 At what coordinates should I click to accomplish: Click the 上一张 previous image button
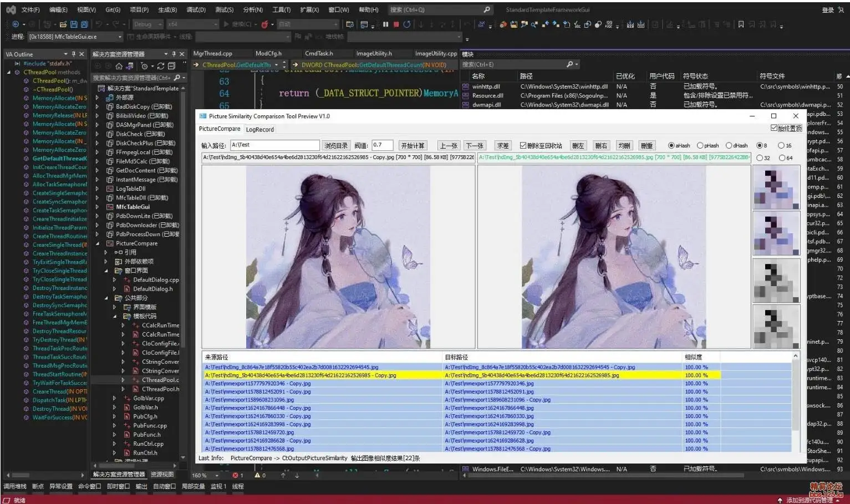click(448, 145)
